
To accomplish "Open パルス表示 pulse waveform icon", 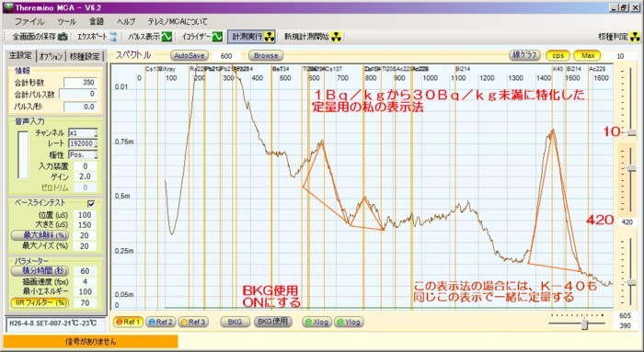I will [167, 37].
